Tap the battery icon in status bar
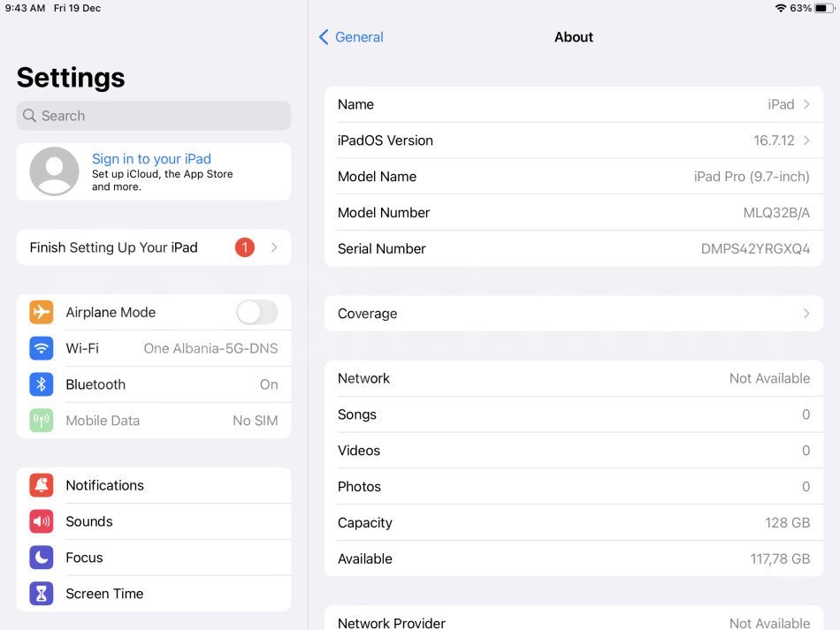Screen dimensions: 840x630 tap(824, 8)
